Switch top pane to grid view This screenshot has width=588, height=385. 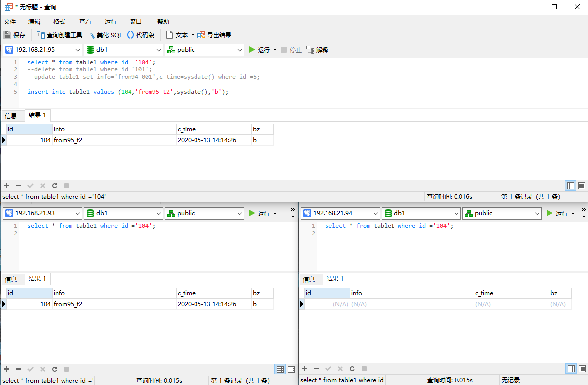pyautogui.click(x=571, y=186)
